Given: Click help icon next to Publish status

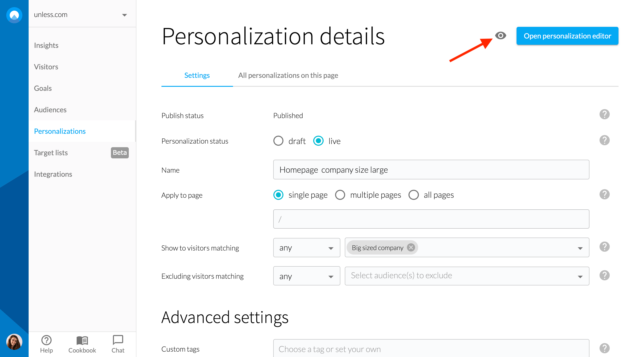Looking at the screenshot, I should pyautogui.click(x=604, y=115).
